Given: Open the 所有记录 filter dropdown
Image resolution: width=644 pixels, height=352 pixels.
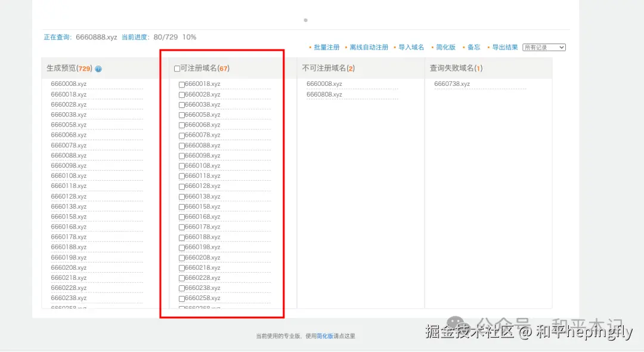Looking at the screenshot, I should 544,48.
